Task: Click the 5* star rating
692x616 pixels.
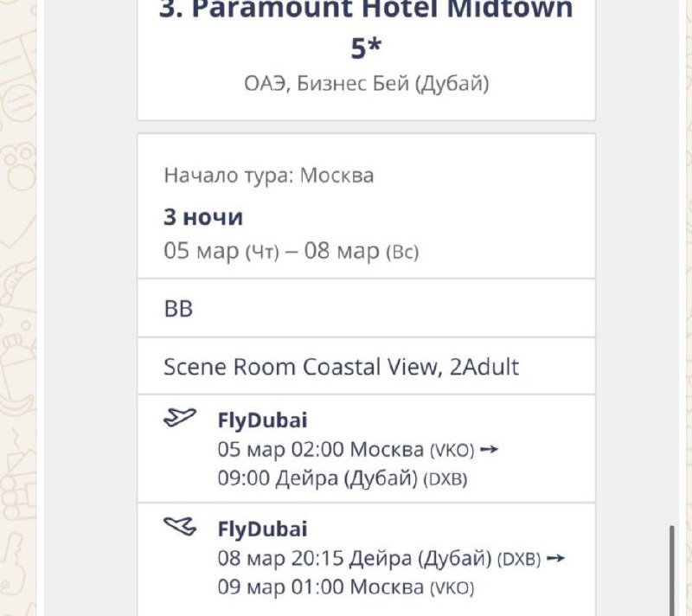Action: tap(366, 48)
